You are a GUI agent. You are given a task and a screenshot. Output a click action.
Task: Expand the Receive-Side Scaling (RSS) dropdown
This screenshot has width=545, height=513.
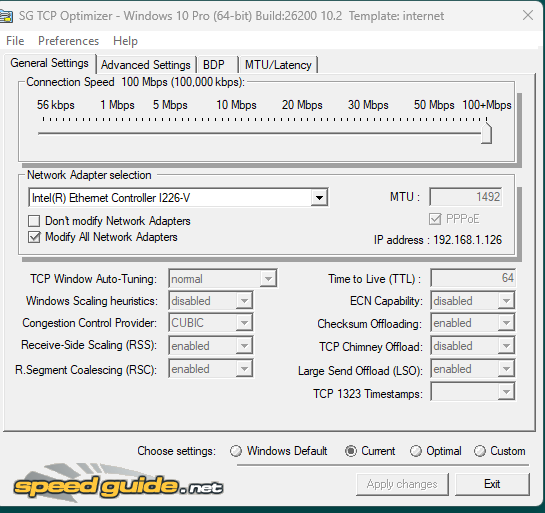[x=244, y=346]
